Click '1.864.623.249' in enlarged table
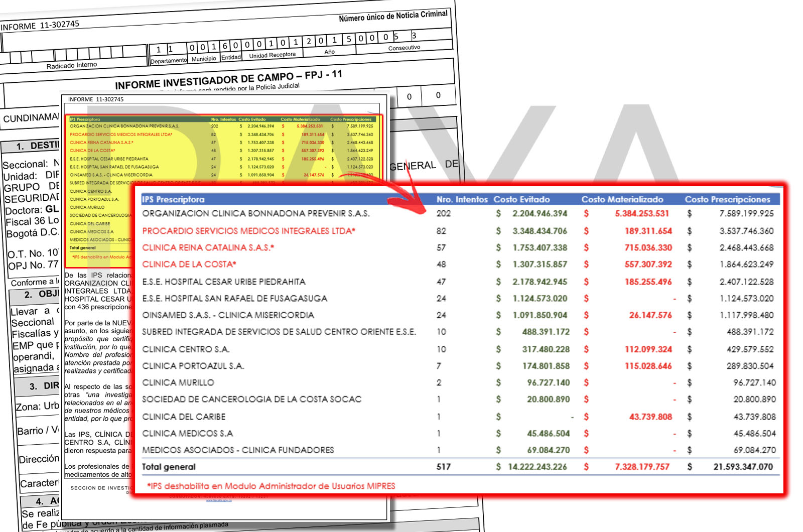Viewport: 803px width, 532px height. click(x=747, y=264)
